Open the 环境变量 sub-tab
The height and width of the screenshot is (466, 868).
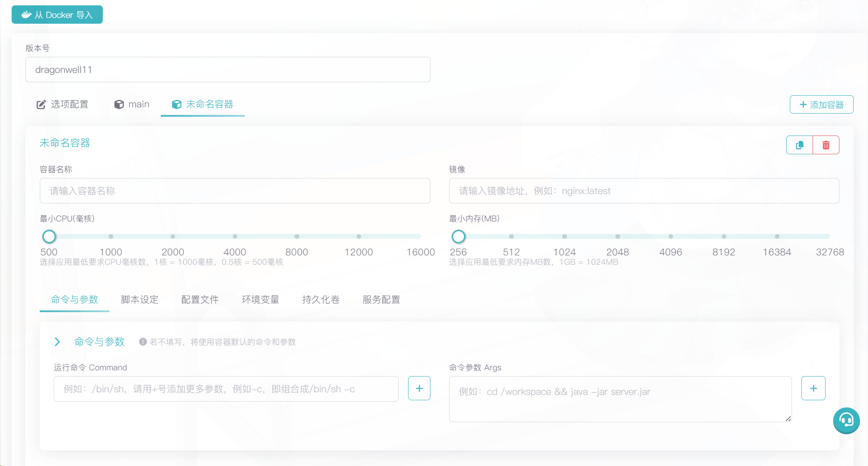261,300
